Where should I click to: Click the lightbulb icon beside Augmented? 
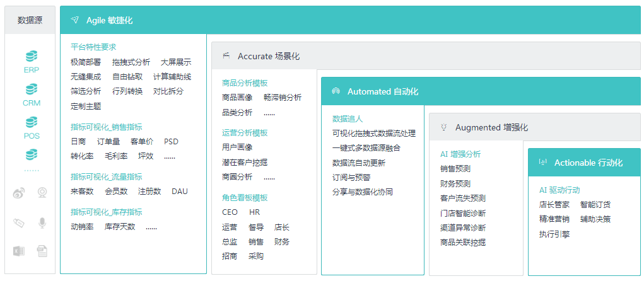(x=443, y=127)
